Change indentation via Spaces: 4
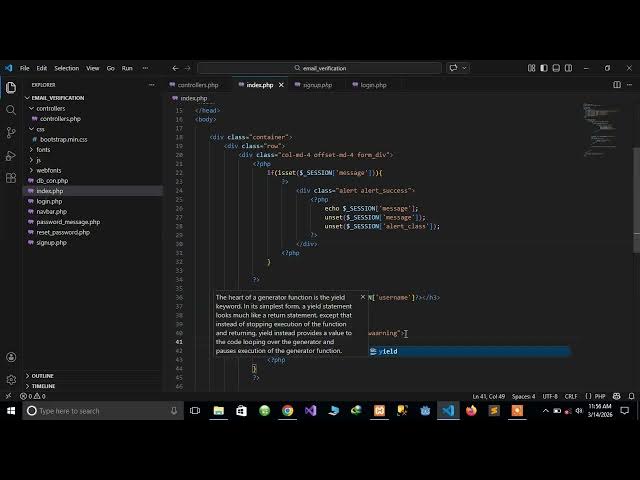The height and width of the screenshot is (480, 640). pos(523,396)
